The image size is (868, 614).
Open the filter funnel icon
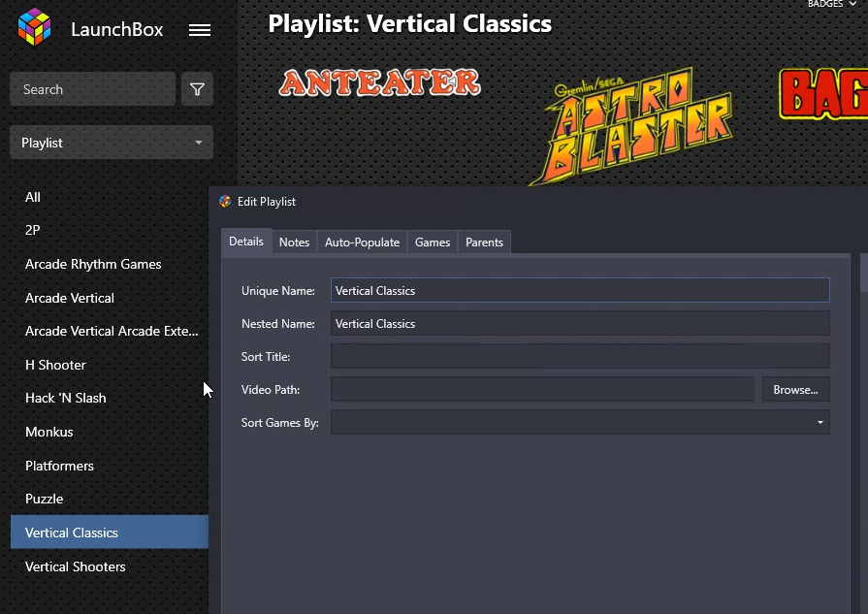click(x=197, y=89)
